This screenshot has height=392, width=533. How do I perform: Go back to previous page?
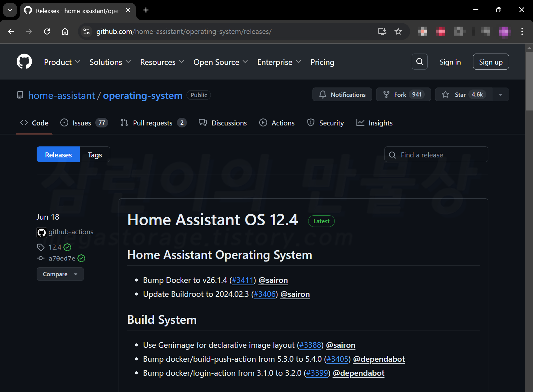coord(11,32)
